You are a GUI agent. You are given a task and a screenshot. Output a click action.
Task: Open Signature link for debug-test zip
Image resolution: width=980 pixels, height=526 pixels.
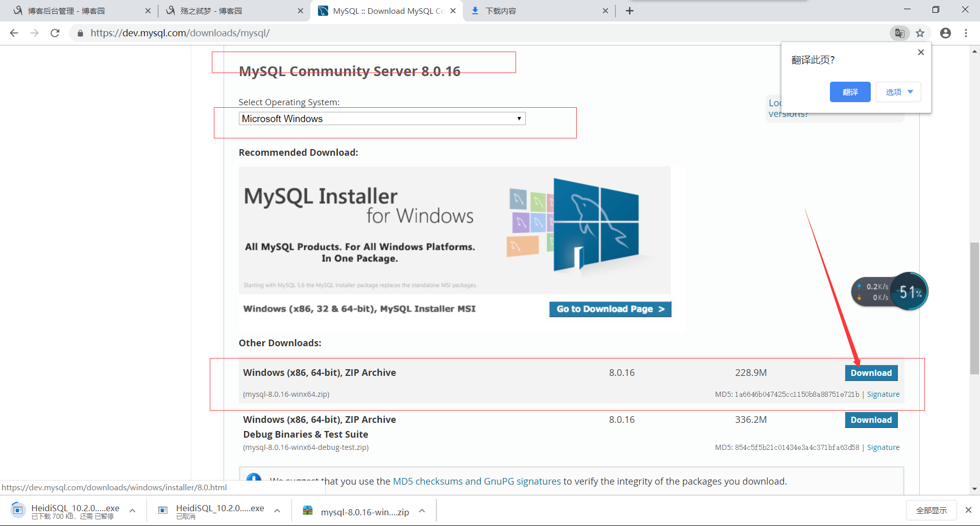coord(883,447)
